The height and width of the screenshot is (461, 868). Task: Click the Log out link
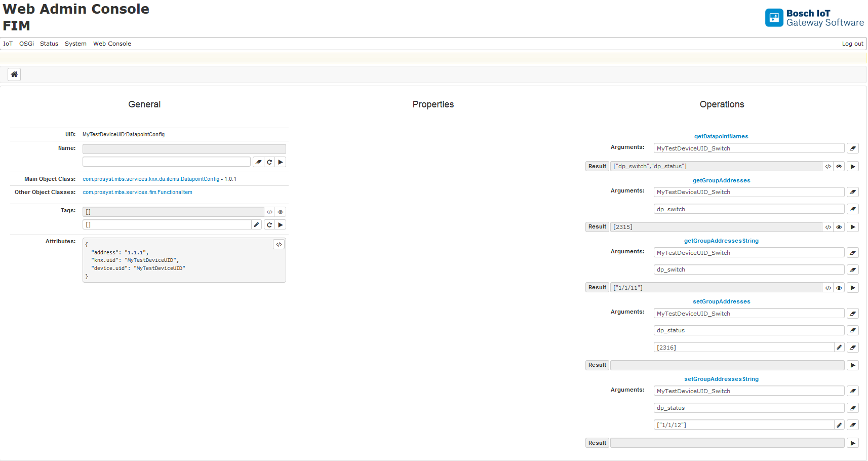tap(852, 44)
